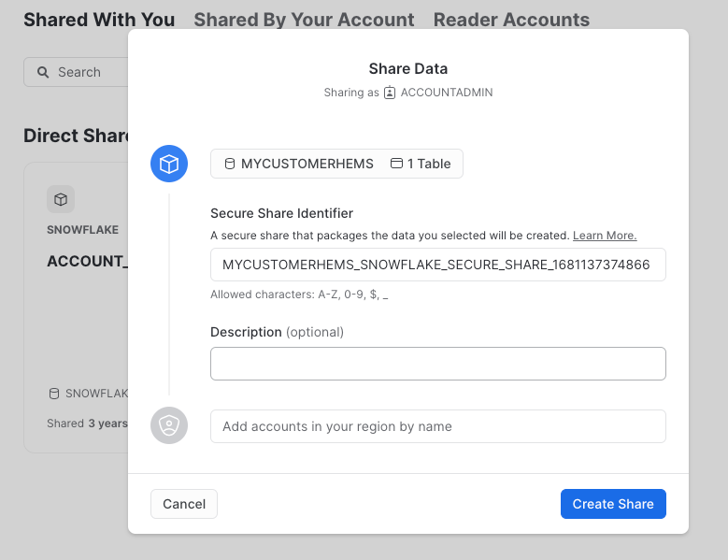Select the MYCUSTOMERHEMS 1 Table data chip
The image size is (728, 560).
[336, 164]
